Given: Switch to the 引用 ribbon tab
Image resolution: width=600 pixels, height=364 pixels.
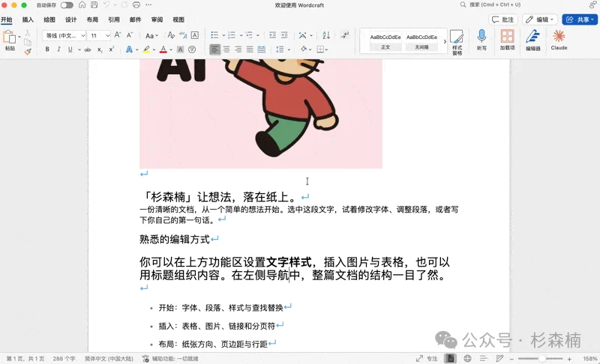Looking at the screenshot, I should pos(114,19).
